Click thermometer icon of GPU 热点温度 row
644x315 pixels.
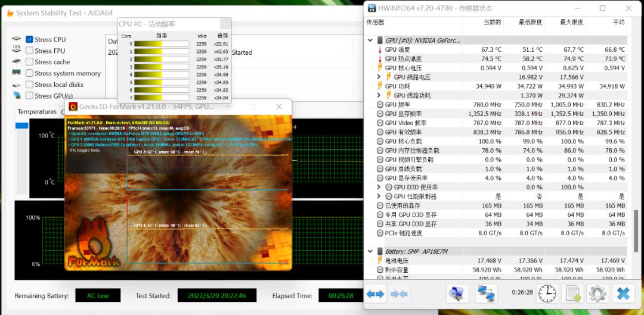pos(380,58)
